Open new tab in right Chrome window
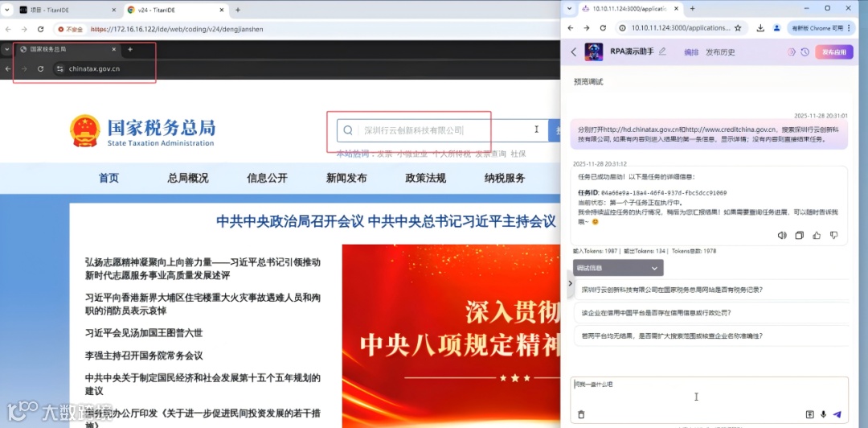The image size is (868, 428). [x=693, y=8]
